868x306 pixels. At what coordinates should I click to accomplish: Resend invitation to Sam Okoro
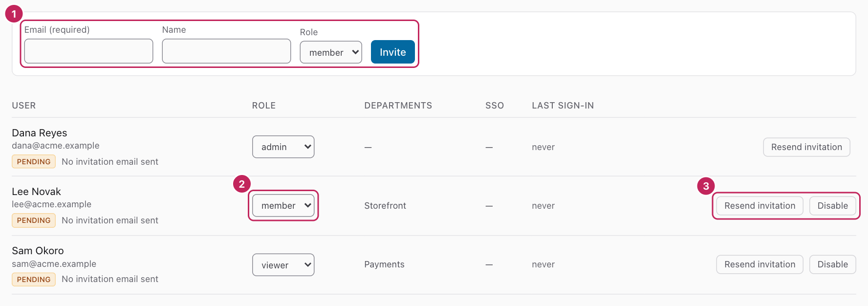759,264
